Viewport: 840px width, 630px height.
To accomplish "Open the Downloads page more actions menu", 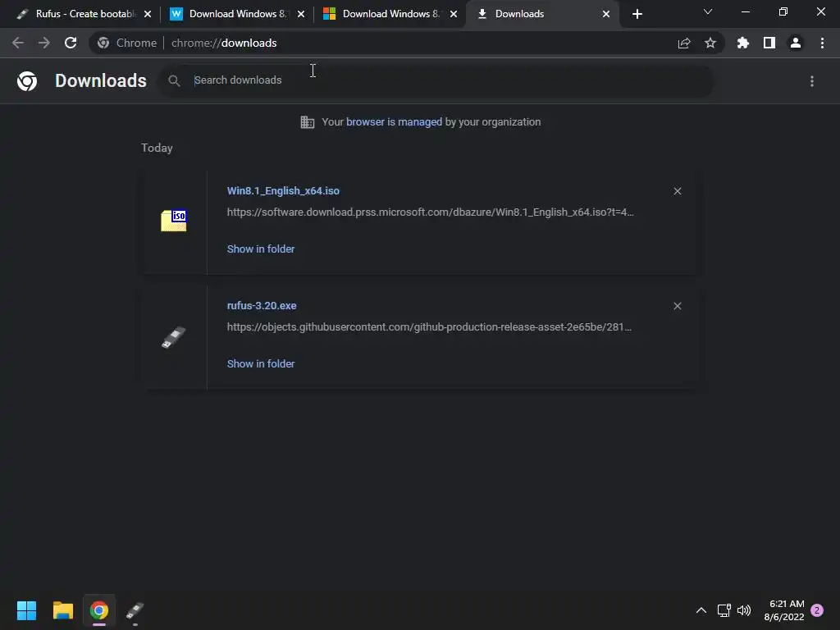I will pos(812,81).
